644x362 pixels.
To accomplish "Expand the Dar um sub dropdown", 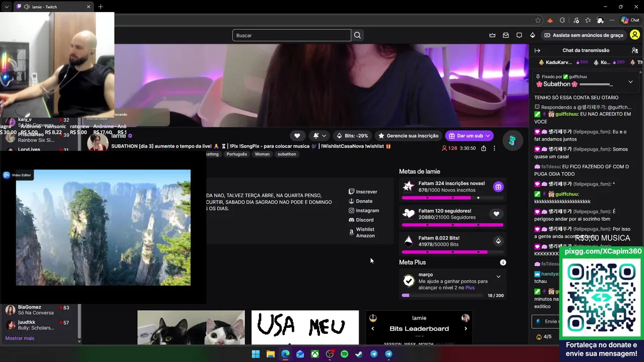I will point(488,136).
